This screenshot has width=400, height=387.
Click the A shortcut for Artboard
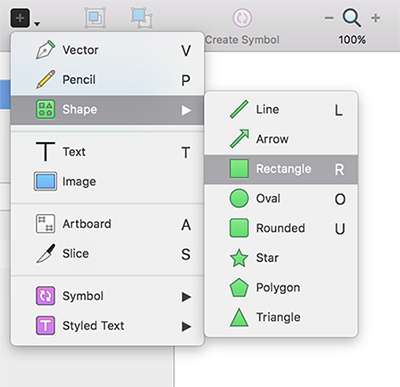(186, 225)
